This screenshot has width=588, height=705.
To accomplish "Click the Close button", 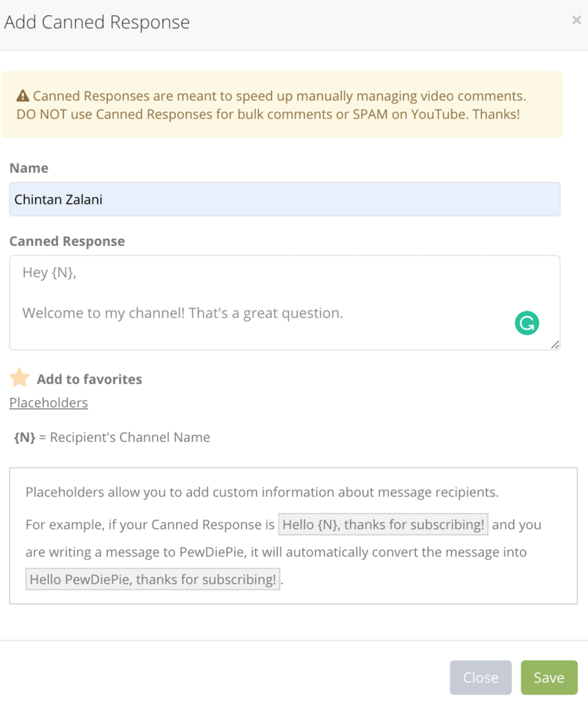I will pyautogui.click(x=481, y=677).
